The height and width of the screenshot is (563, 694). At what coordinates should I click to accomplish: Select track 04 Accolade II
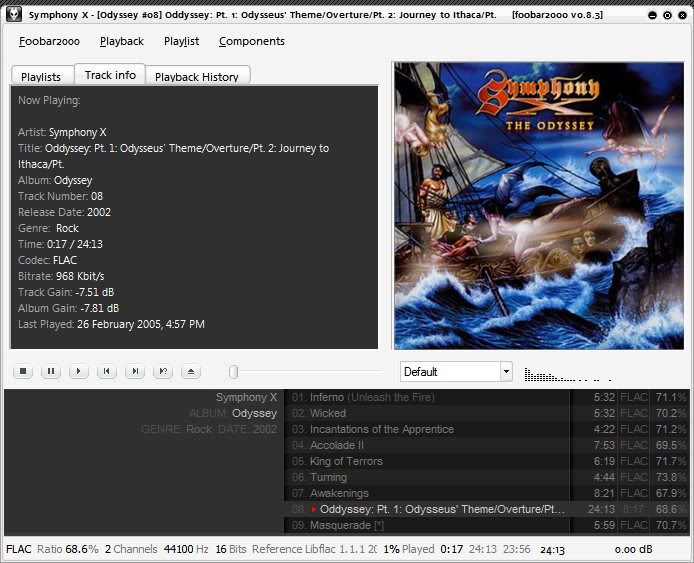point(487,445)
